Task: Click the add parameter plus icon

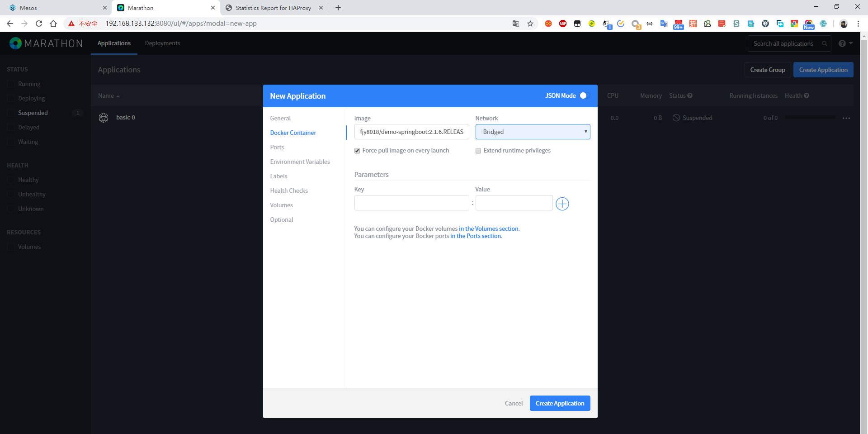Action: (562, 204)
